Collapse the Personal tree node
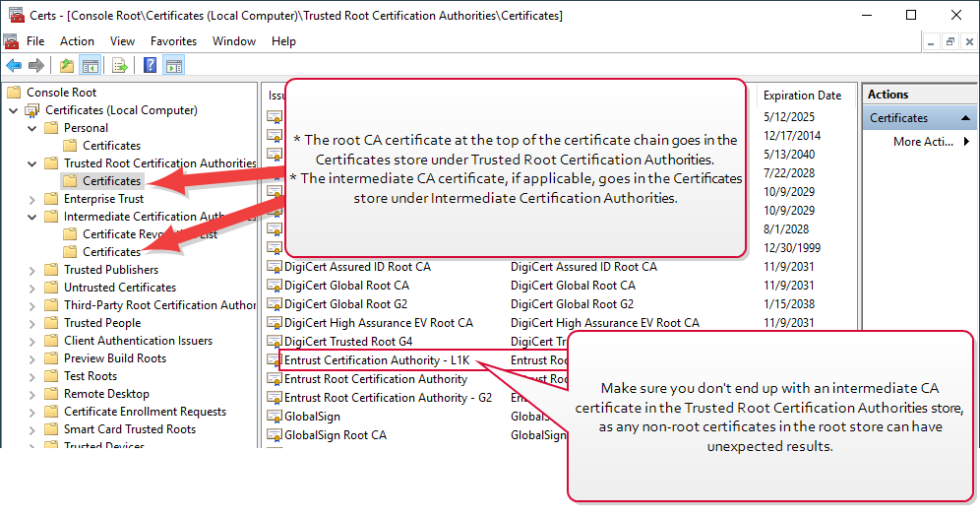Viewport: 980px width, 517px height. tap(31, 128)
